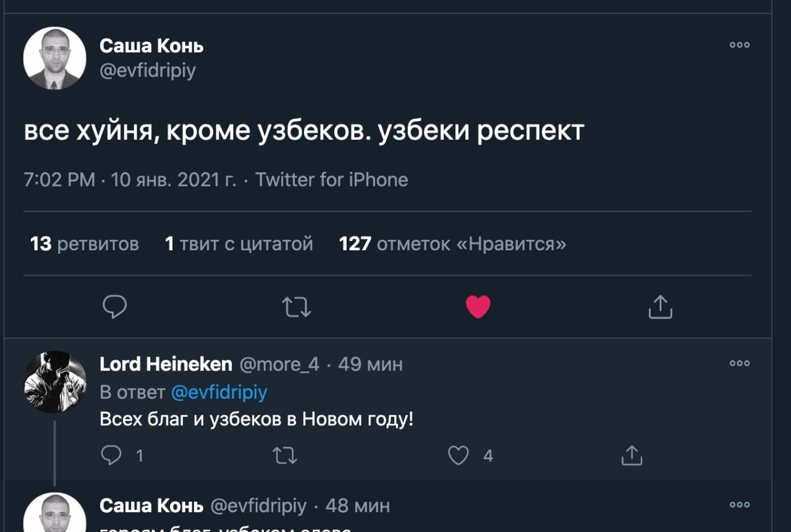Open the 49 мин timestamp of the reply
Viewport: 791px width, 532px height.
point(370,364)
